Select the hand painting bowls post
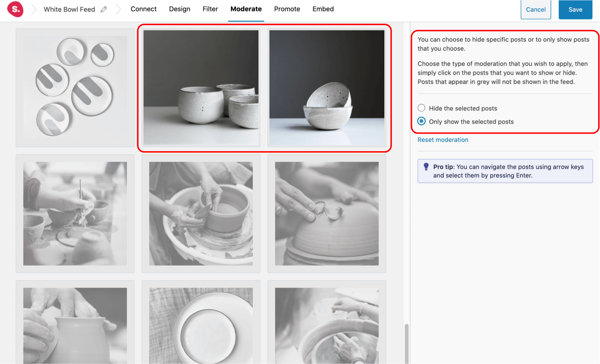Screen dimensions: 600x364 pos(75,214)
